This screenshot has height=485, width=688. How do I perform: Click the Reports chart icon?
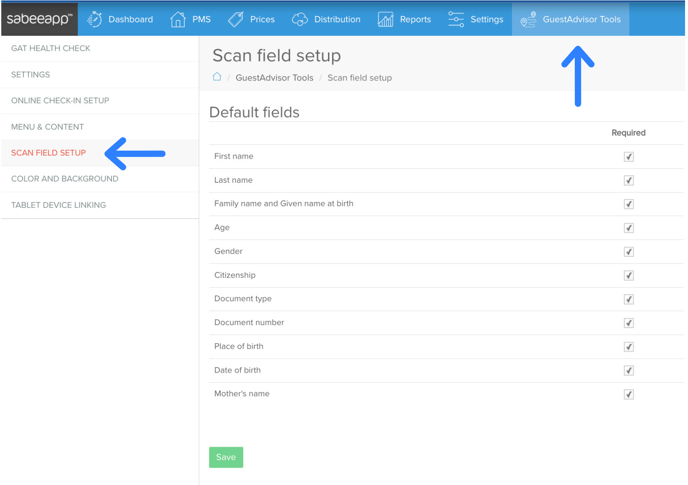(385, 19)
